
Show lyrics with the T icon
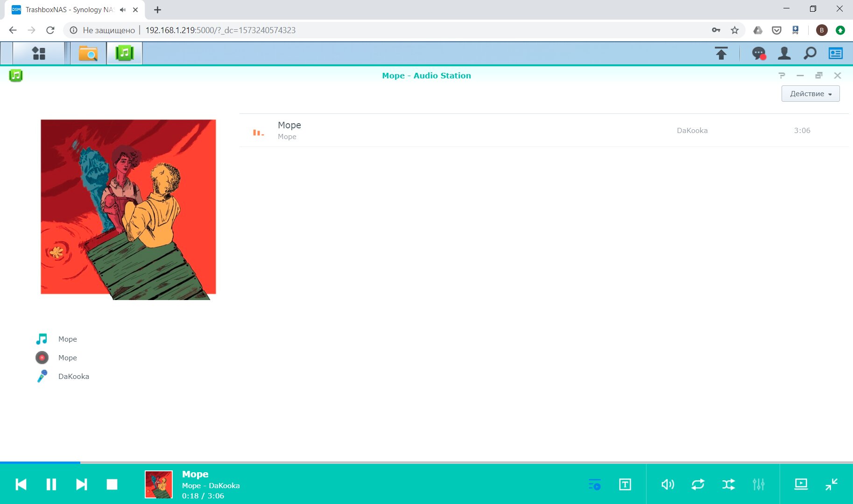pyautogui.click(x=625, y=484)
